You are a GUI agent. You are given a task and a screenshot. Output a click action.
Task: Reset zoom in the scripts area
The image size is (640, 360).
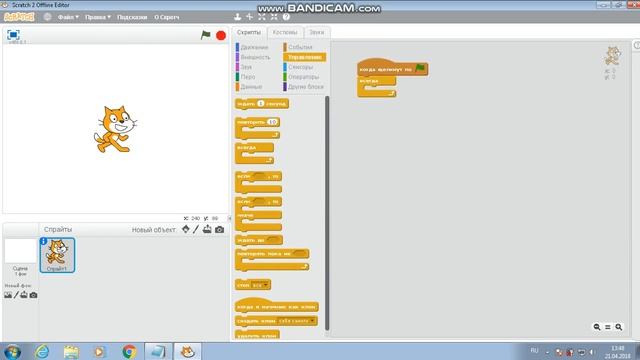[608, 327]
